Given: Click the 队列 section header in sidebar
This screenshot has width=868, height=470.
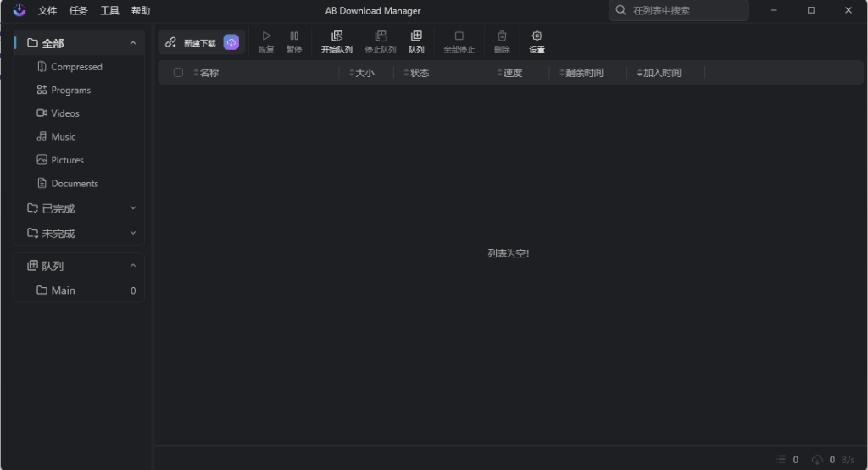Looking at the screenshot, I should 79,266.
